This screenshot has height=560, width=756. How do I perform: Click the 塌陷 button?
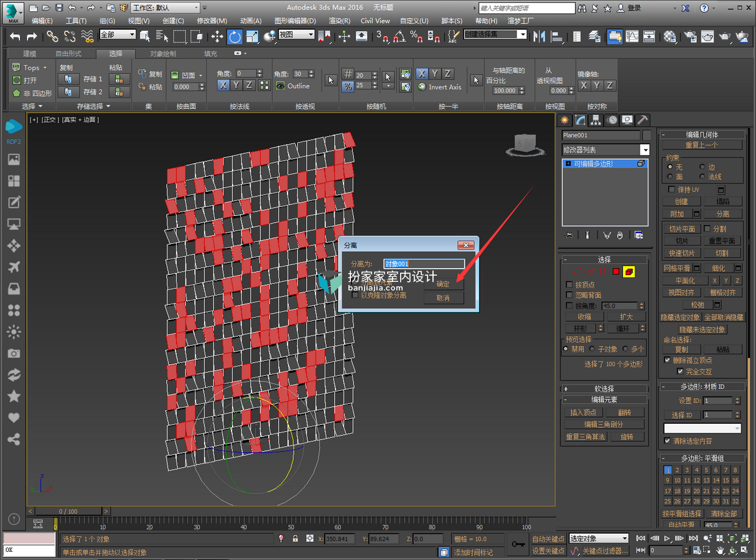pyautogui.click(x=722, y=202)
